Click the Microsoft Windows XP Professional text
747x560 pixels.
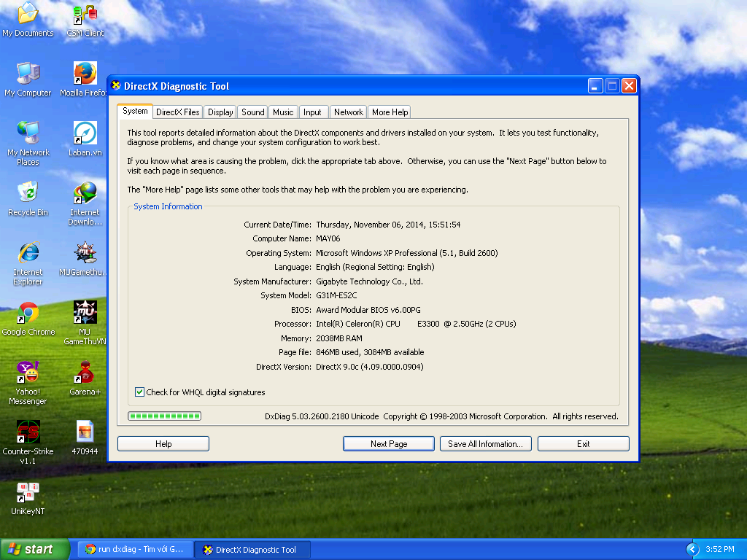pyautogui.click(x=407, y=253)
